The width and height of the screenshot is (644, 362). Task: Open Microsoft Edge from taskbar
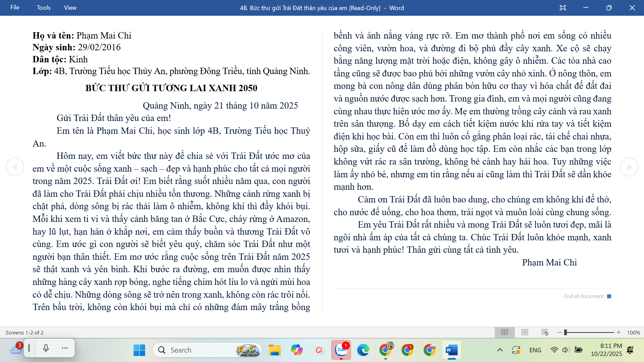point(363,350)
